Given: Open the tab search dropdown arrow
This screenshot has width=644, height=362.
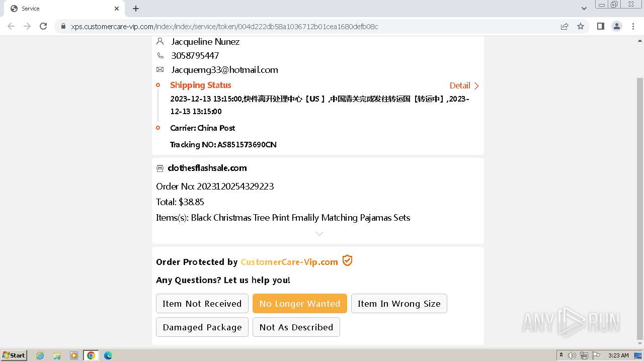Looking at the screenshot, I should [584, 9].
